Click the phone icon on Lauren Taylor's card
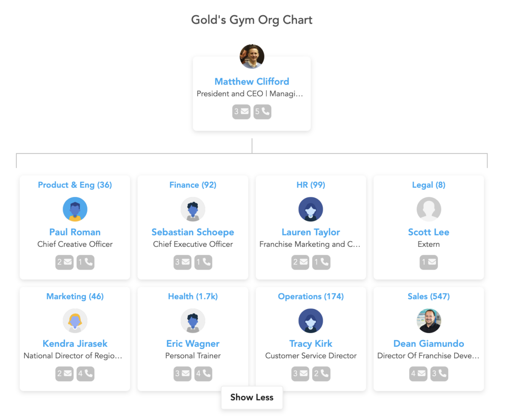The height and width of the screenshot is (420, 507). coord(321,262)
